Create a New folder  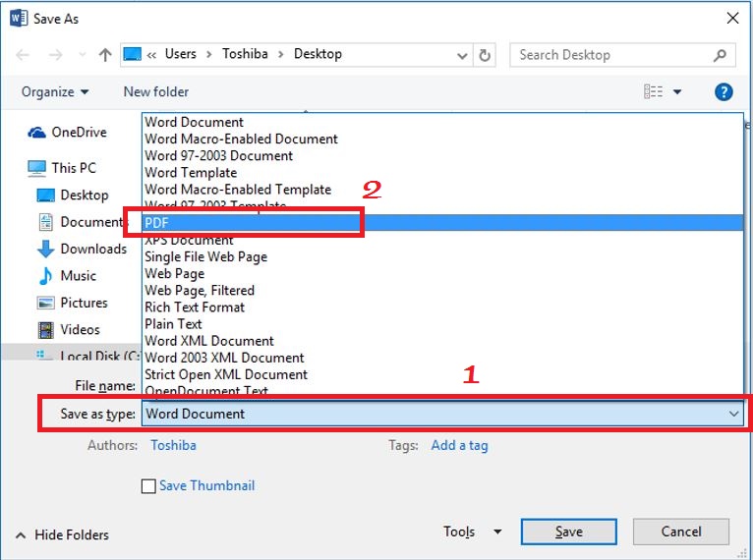(x=156, y=91)
